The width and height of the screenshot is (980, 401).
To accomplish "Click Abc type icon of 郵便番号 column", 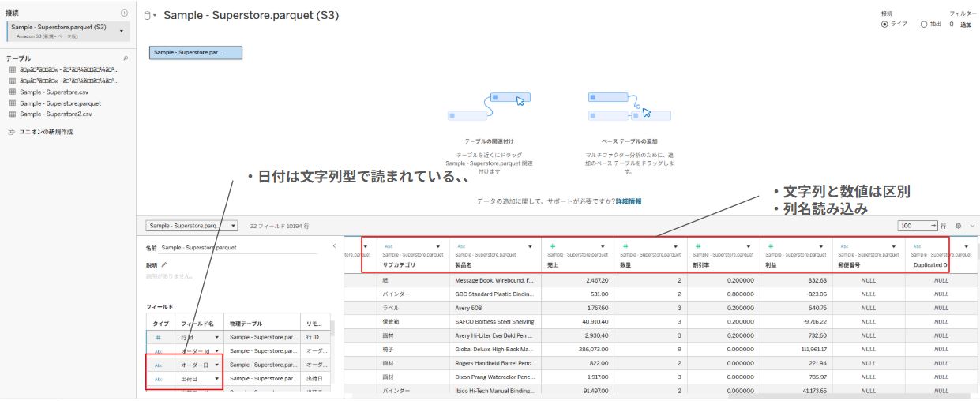I will [843, 246].
